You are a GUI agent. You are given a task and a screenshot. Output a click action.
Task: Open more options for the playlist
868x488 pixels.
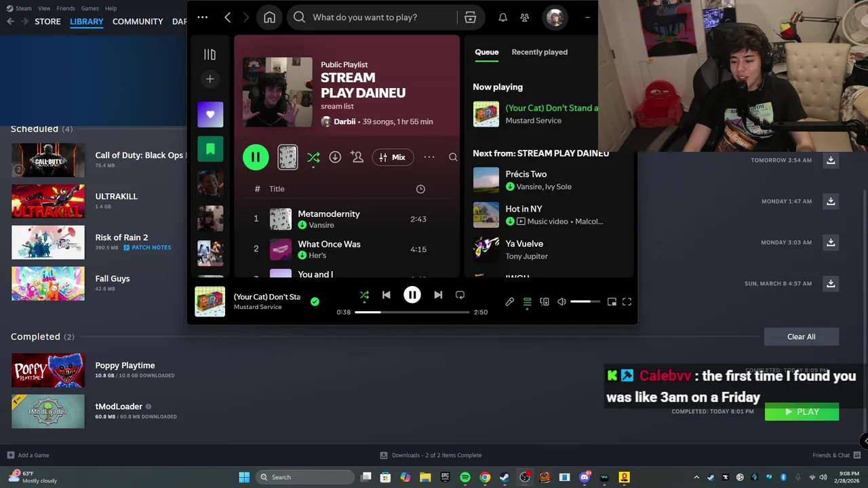pos(429,157)
